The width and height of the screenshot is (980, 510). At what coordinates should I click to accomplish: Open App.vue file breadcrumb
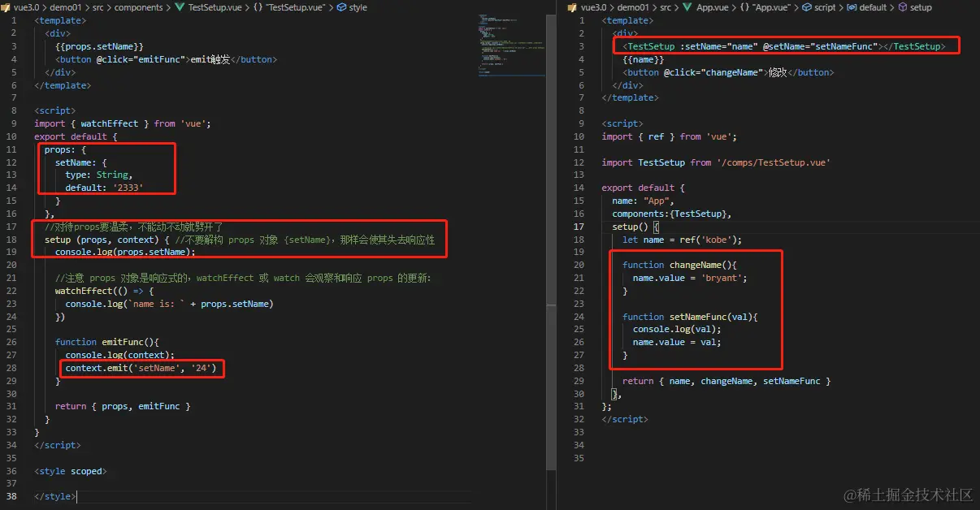tap(713, 7)
